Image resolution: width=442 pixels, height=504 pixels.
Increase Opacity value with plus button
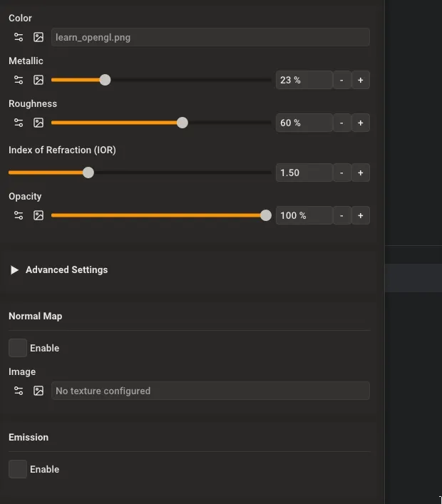coord(361,215)
